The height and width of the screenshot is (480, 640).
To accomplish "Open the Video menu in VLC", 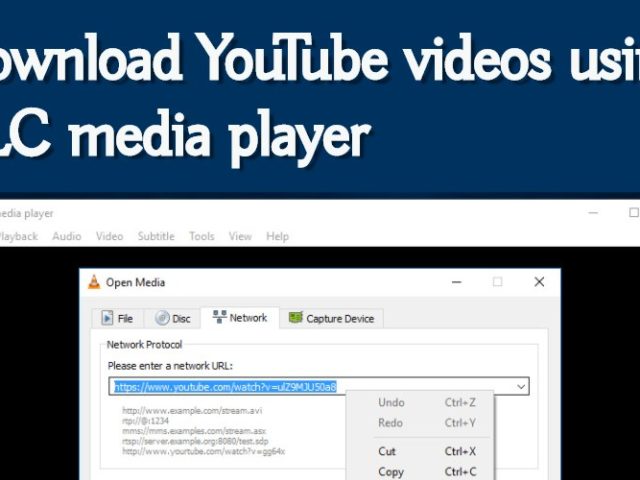I will (109, 236).
